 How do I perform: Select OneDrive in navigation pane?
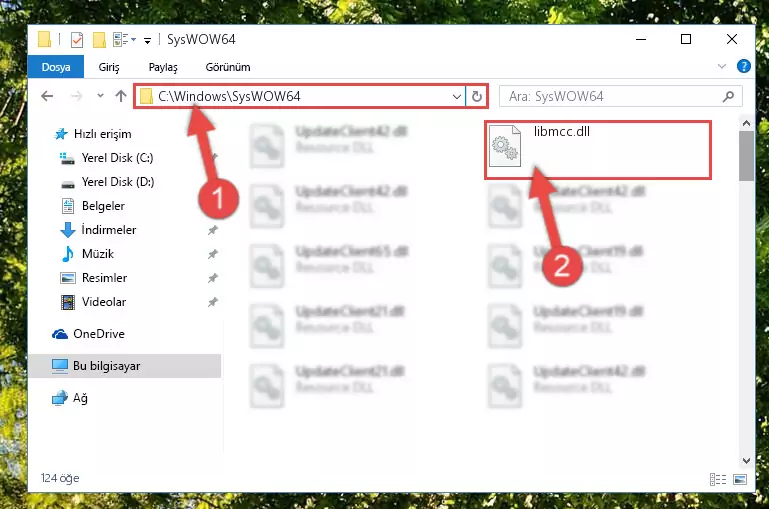pyautogui.click(x=99, y=334)
